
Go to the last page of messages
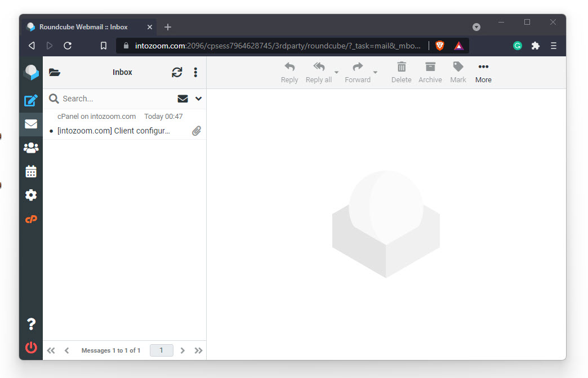click(198, 350)
